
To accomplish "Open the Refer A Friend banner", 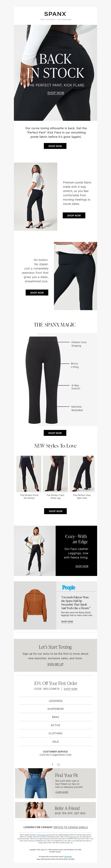I will 56,810.
